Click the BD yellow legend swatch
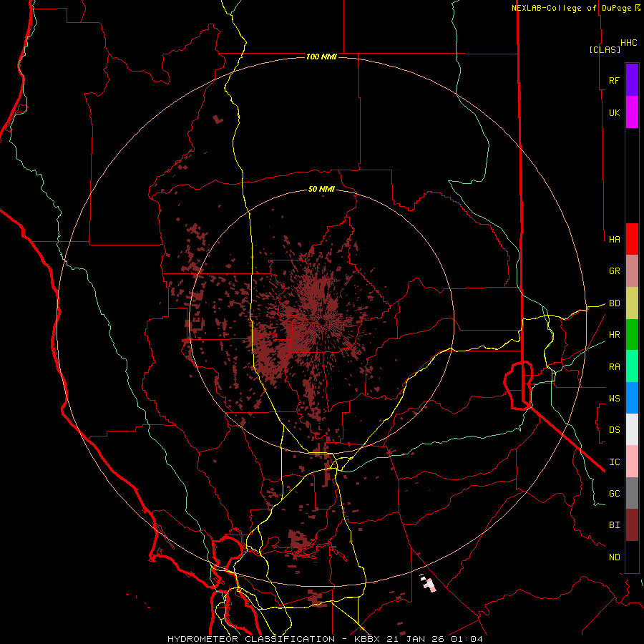 click(x=632, y=303)
